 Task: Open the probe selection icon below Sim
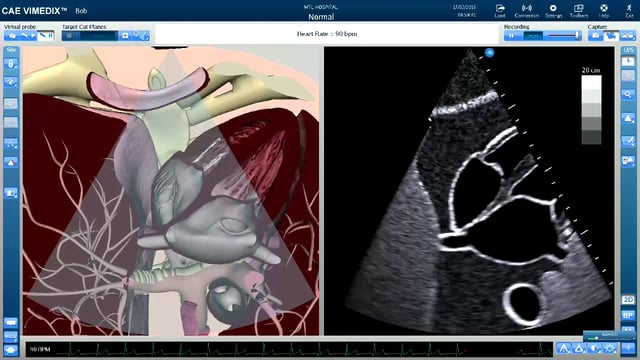point(11,64)
